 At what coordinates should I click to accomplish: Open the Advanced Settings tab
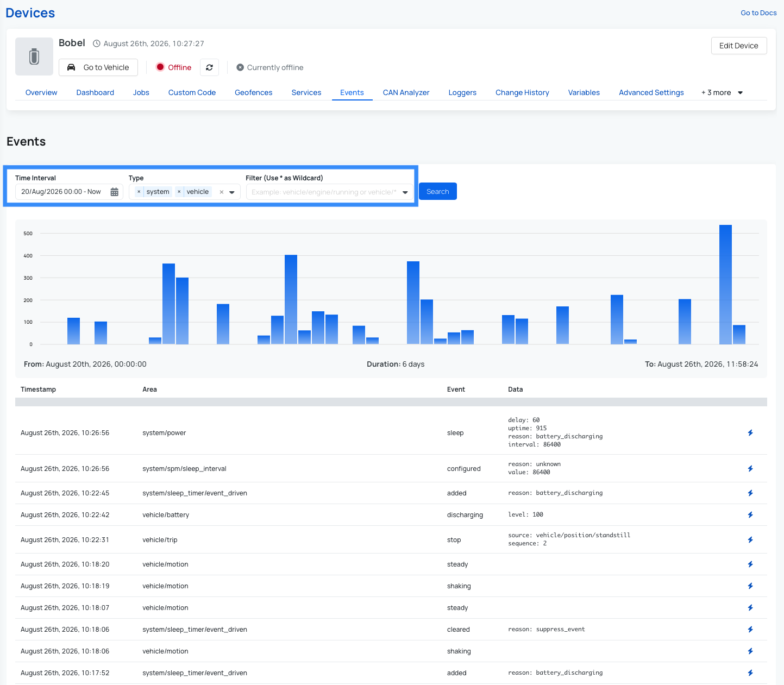(x=651, y=93)
